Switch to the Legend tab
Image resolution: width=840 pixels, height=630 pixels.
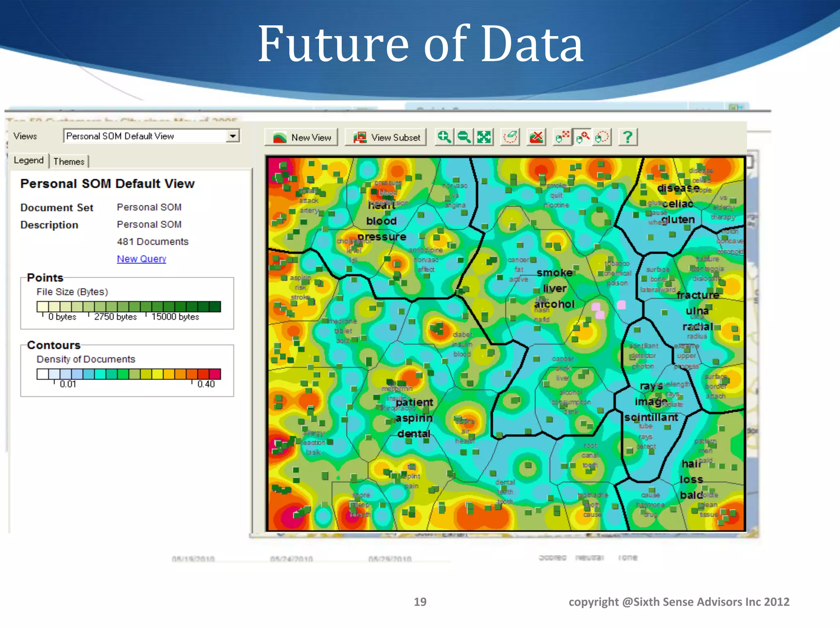pos(29,160)
